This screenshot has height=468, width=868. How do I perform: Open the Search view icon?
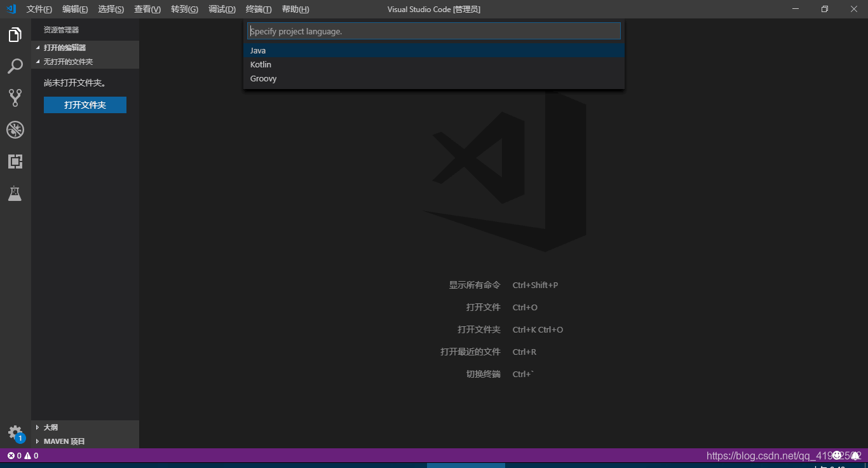(x=15, y=66)
